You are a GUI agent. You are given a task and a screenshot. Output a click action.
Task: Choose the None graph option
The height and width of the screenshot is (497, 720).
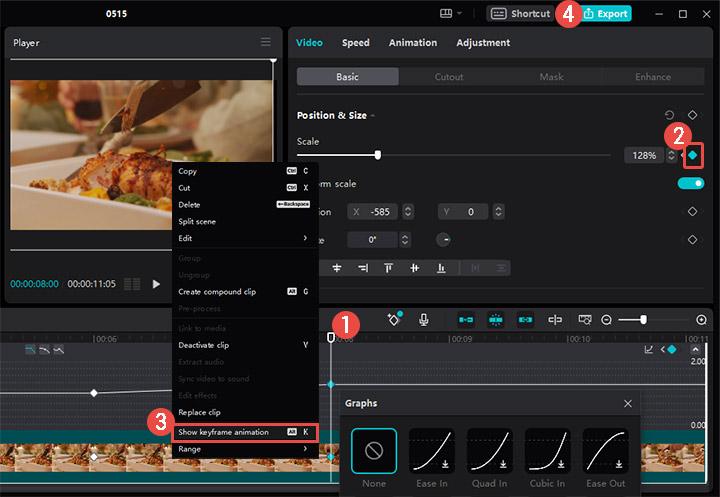[374, 451]
